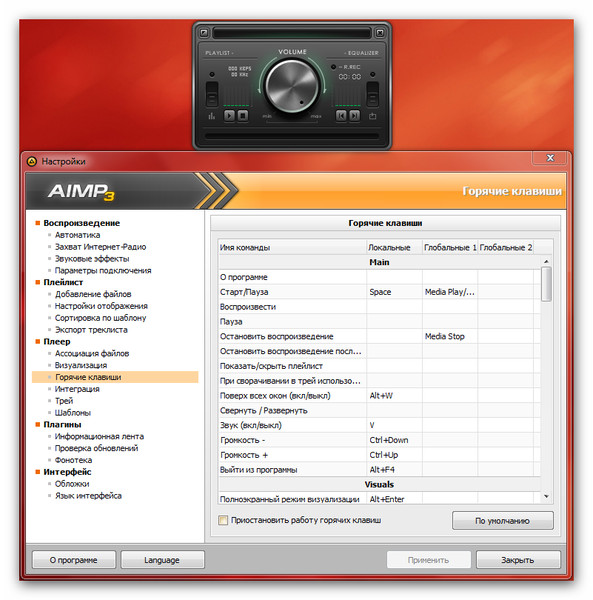This screenshot has height=600, width=593.
Task: Close the Настройки window
Action: point(550,158)
